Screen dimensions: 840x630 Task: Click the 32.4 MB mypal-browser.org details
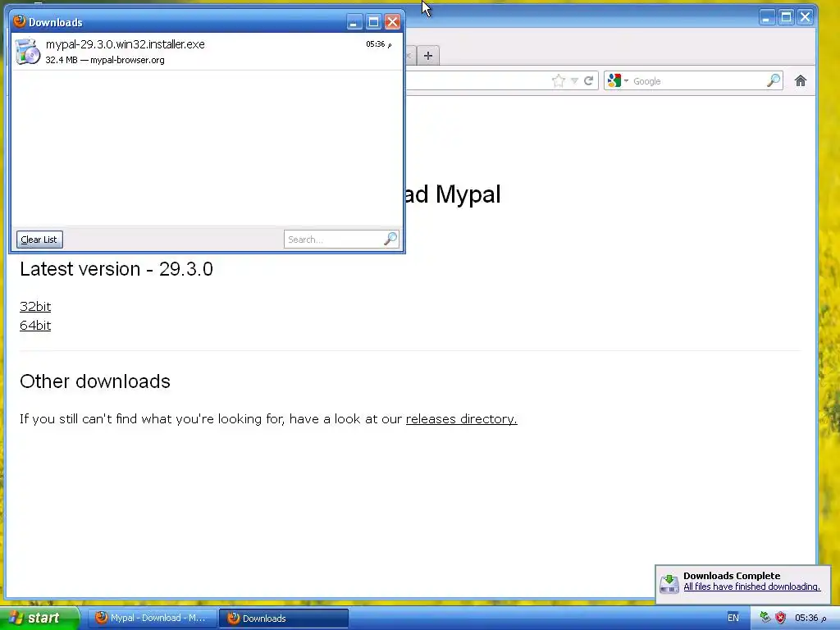coord(105,60)
